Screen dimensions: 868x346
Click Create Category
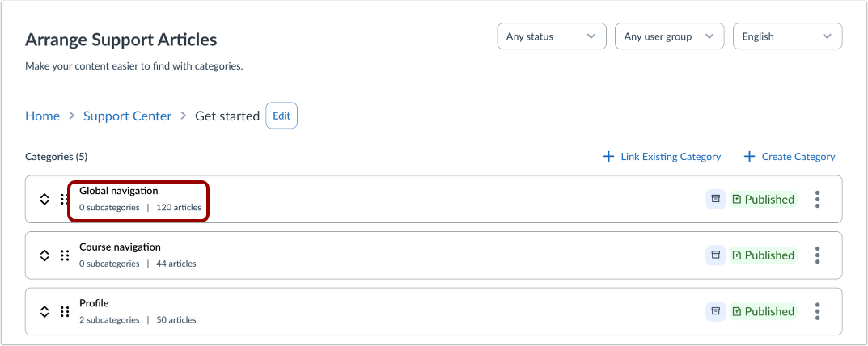click(x=790, y=156)
